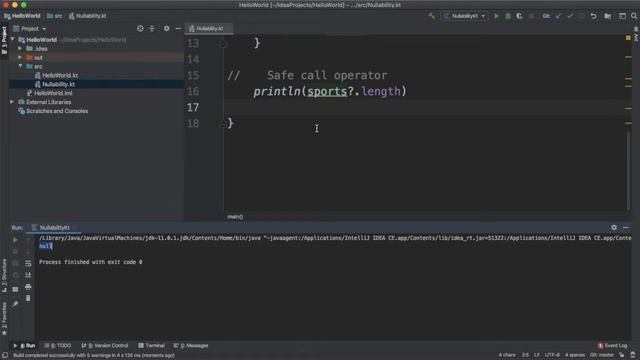
Task: Open the Event Log
Action: pos(613,346)
